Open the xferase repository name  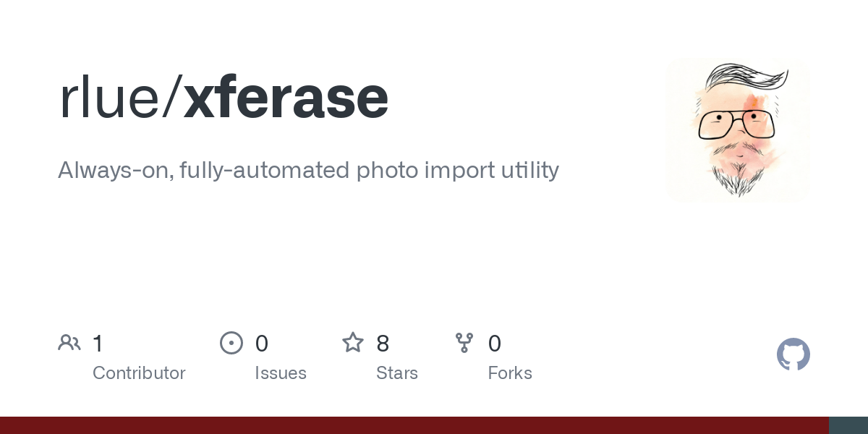click(x=286, y=98)
